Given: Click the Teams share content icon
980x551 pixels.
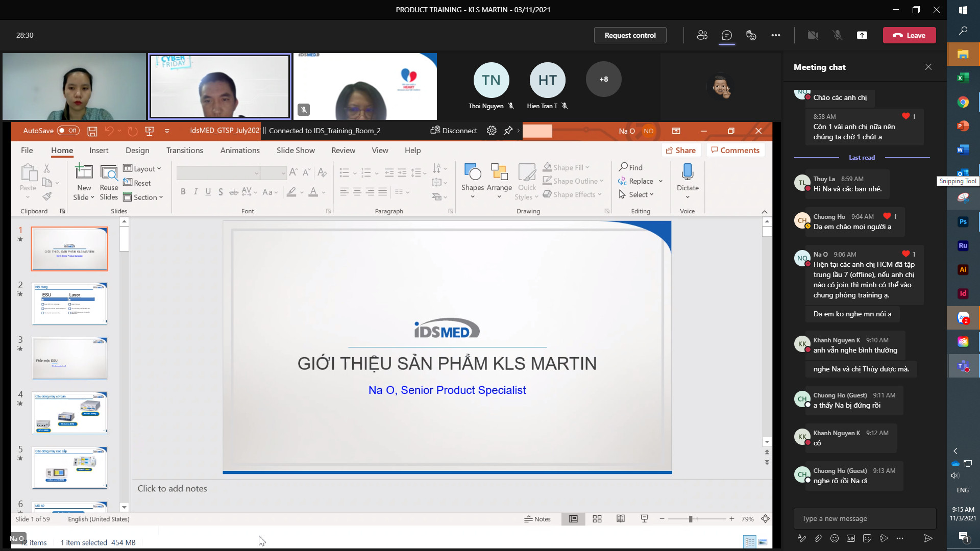Looking at the screenshot, I should point(862,35).
